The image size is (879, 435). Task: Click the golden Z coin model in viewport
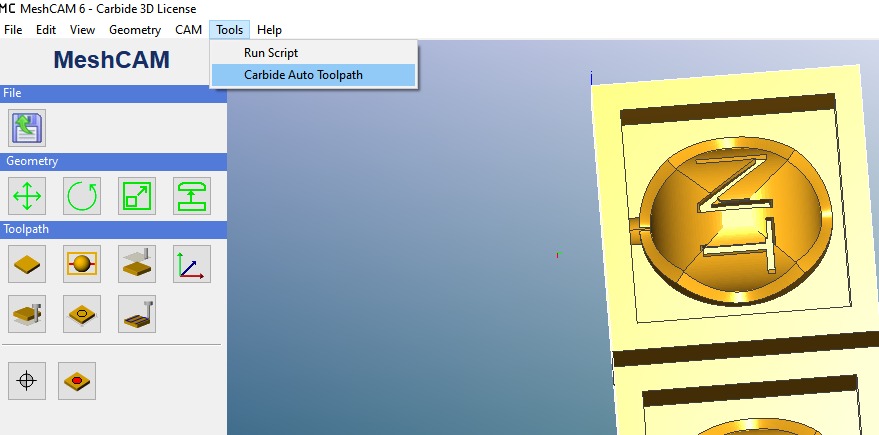click(736, 221)
